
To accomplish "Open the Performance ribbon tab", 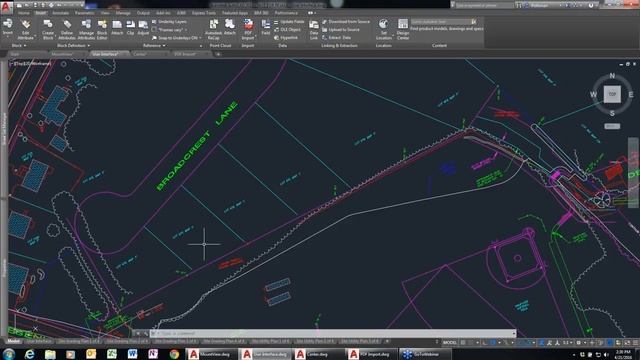I will click(286, 13).
